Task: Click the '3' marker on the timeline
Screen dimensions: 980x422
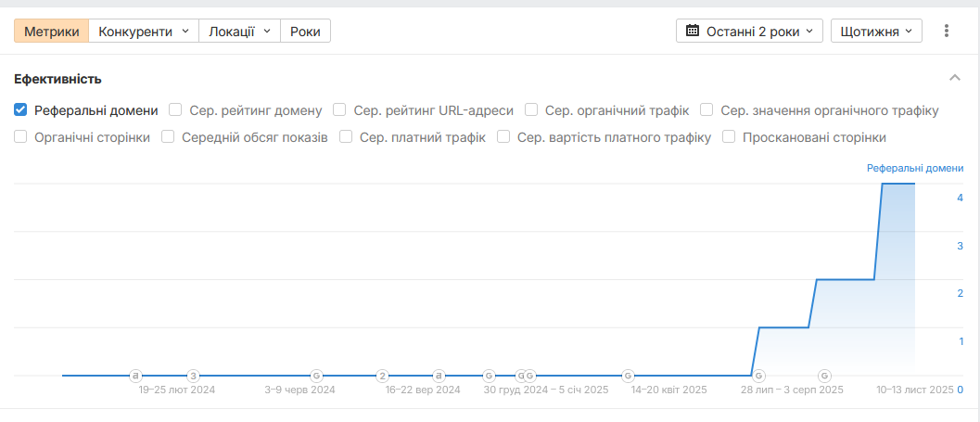Action: coord(194,376)
